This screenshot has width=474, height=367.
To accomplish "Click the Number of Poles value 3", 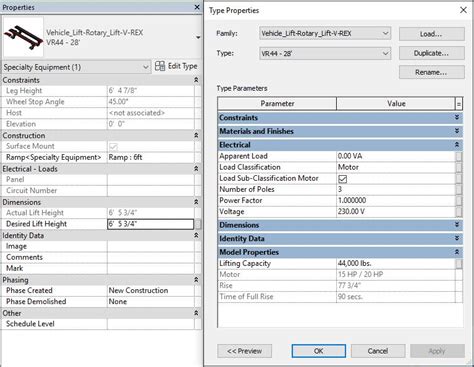I will pos(396,189).
